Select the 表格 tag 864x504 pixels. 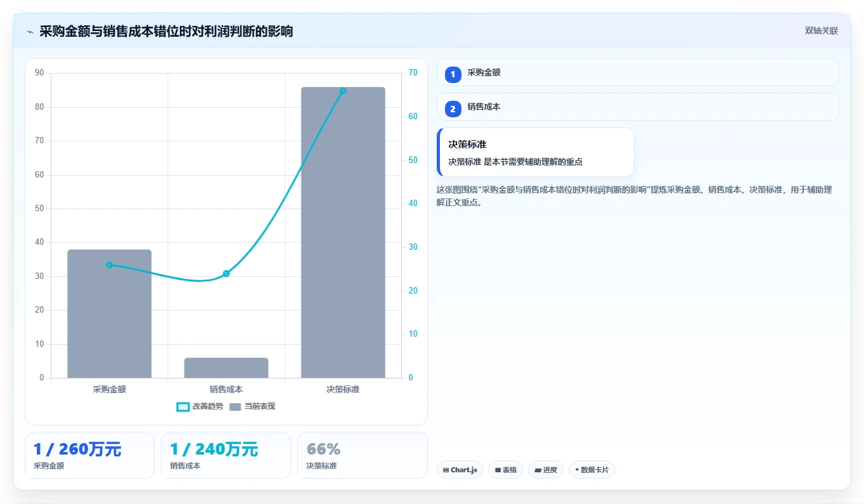(x=505, y=470)
